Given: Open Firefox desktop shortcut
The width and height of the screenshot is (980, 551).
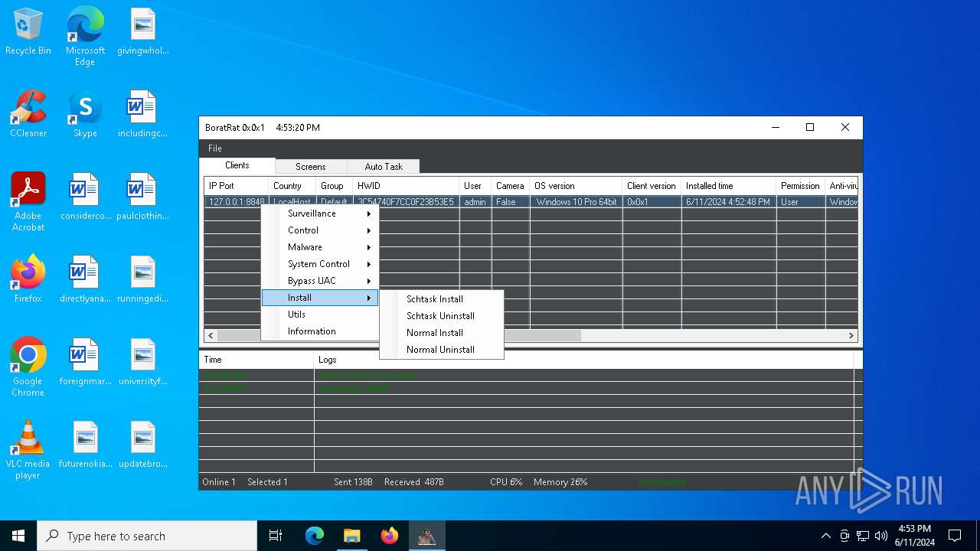Looking at the screenshot, I should [28, 279].
